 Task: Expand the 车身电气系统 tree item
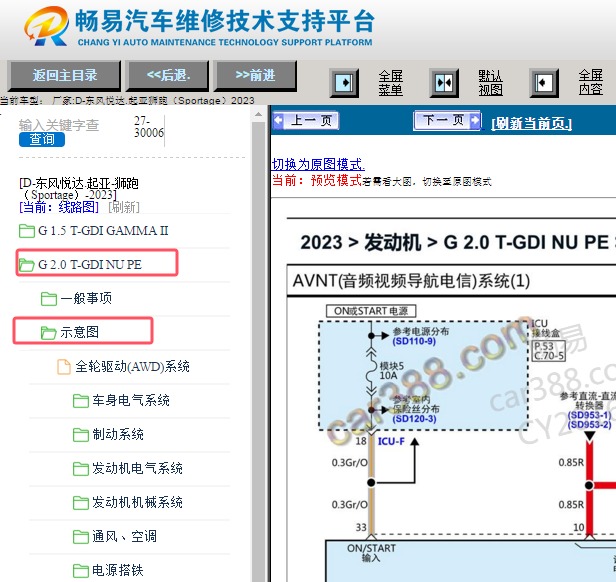point(131,401)
